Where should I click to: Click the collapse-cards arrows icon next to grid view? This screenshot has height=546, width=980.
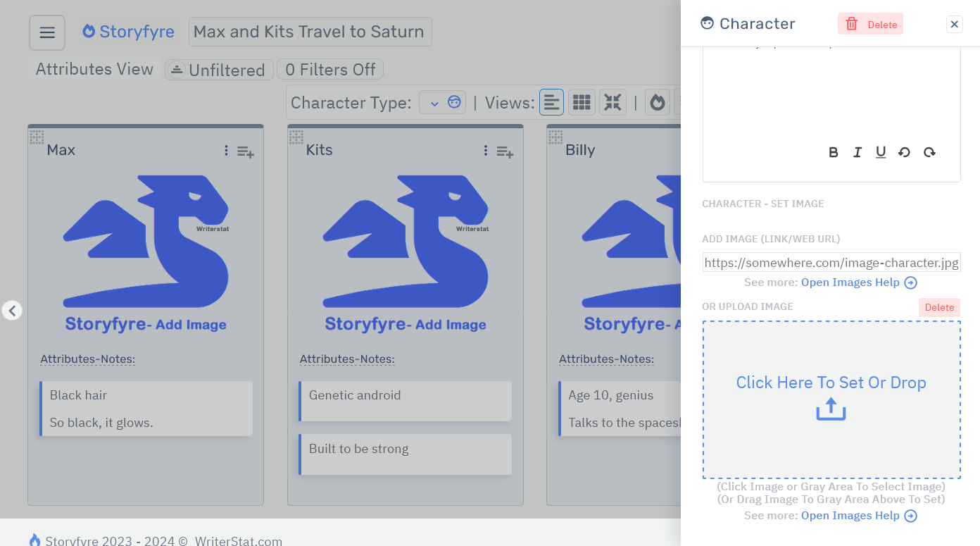[x=612, y=101]
